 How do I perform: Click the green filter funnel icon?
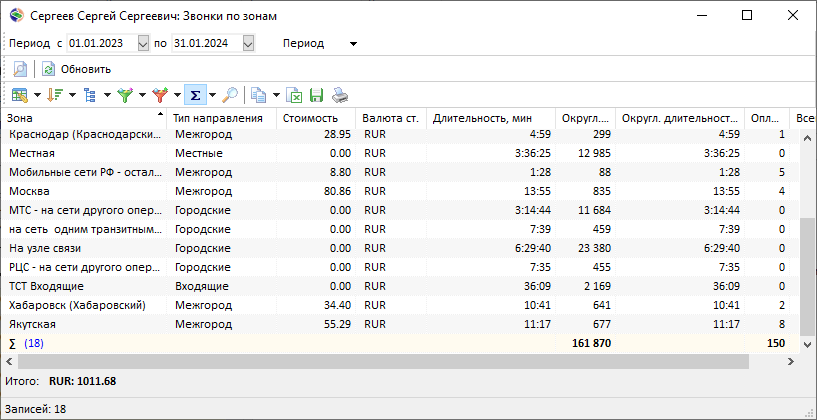125,95
